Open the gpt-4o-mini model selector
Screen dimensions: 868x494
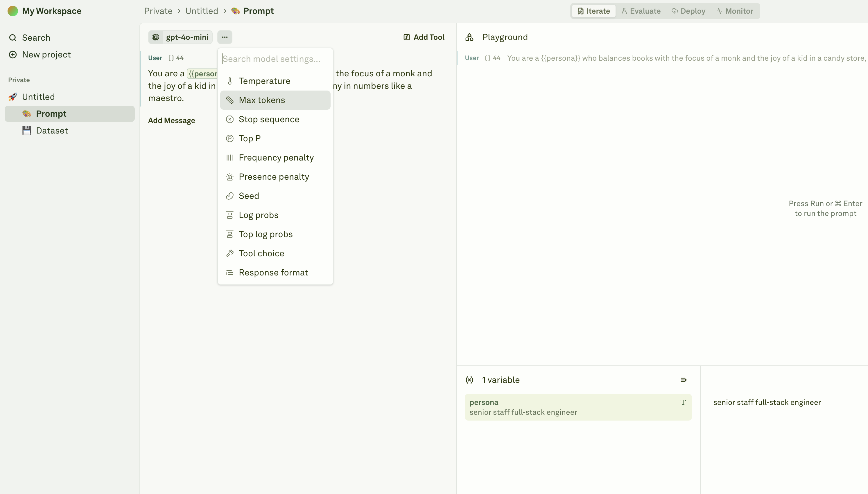[180, 37]
